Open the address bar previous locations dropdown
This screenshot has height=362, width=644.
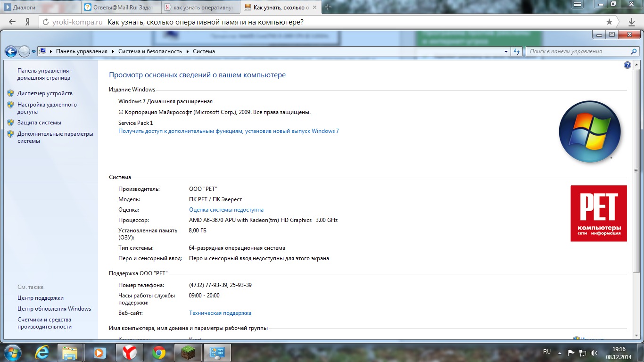[x=506, y=52]
